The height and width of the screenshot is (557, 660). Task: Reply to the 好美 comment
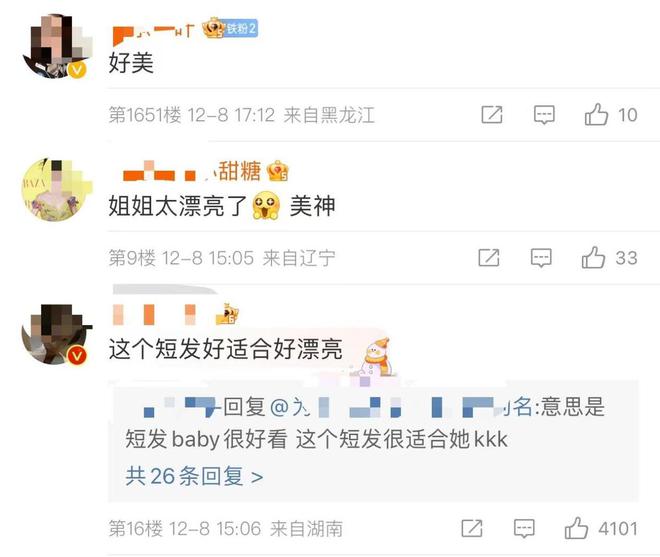[x=544, y=115]
